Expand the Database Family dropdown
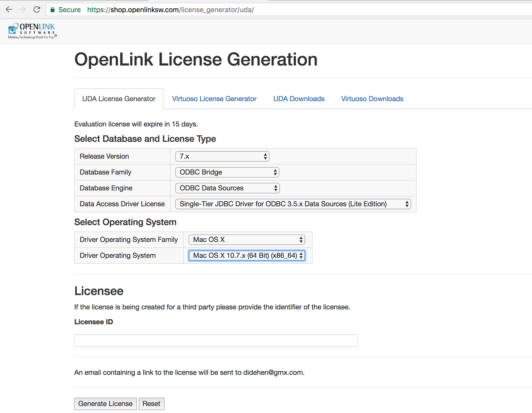This screenshot has width=532, height=413. (227, 172)
